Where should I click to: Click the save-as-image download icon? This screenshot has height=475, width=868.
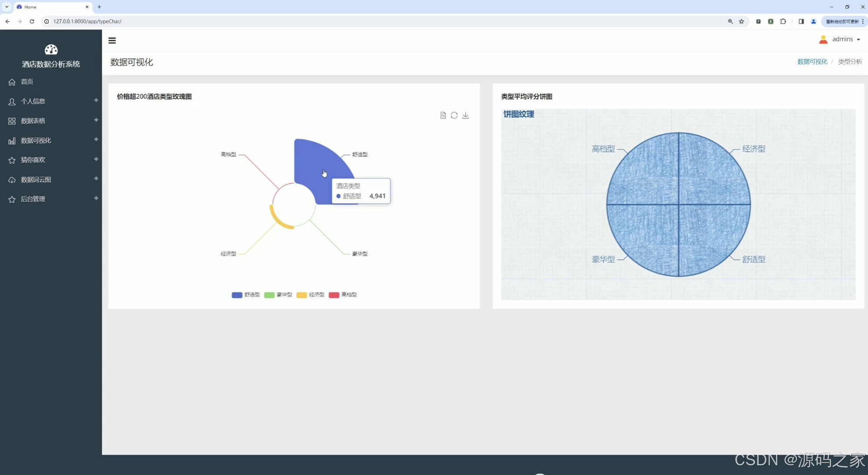(x=465, y=115)
